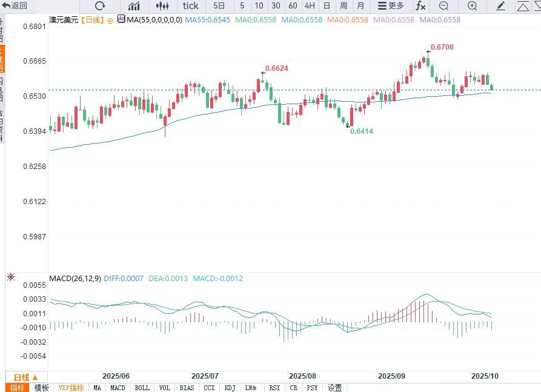Open the fx formula indicator tool

420,6
